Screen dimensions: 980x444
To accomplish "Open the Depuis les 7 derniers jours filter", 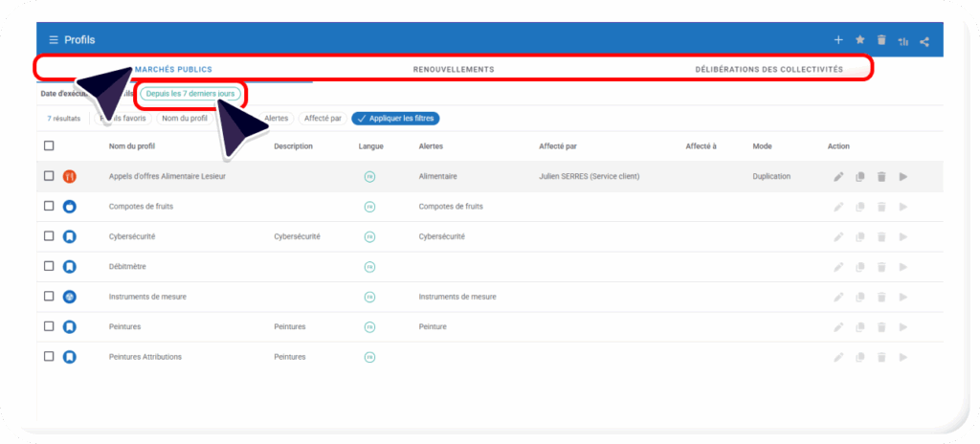I will pos(190,94).
